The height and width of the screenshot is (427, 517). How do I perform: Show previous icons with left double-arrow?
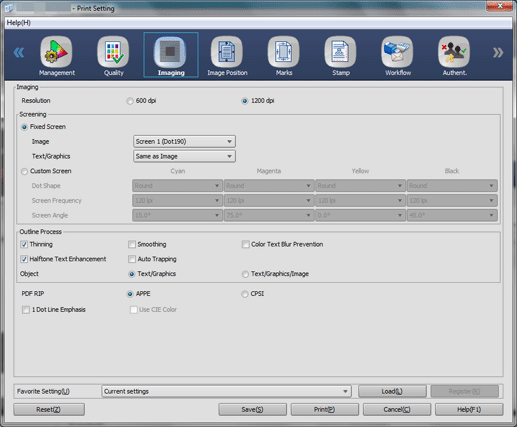19,52
